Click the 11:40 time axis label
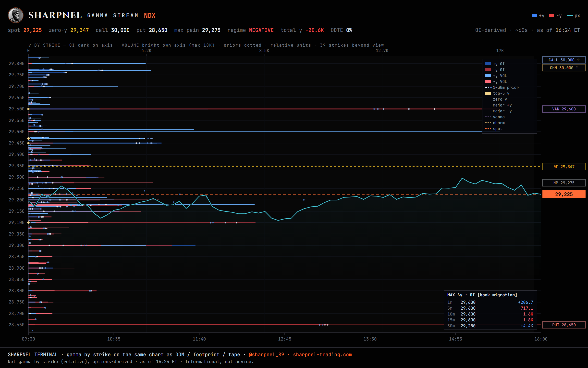Image resolution: width=588 pixels, height=368 pixels. [199, 339]
